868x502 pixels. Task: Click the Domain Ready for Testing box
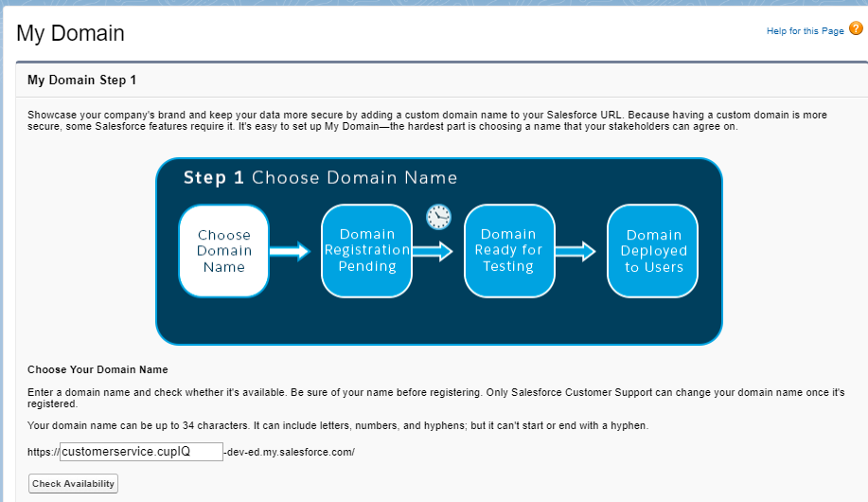point(508,251)
